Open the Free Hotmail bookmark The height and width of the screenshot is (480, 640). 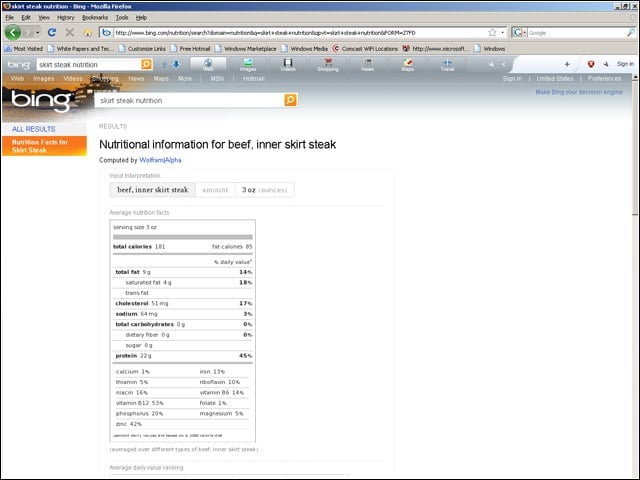pyautogui.click(x=191, y=49)
